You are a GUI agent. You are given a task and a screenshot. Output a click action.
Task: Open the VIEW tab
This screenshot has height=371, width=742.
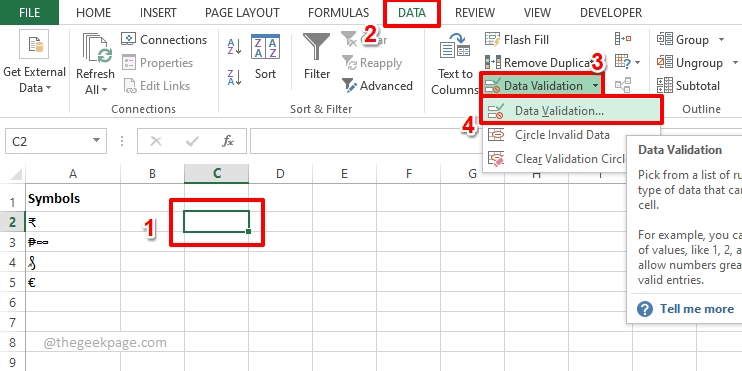(x=537, y=13)
